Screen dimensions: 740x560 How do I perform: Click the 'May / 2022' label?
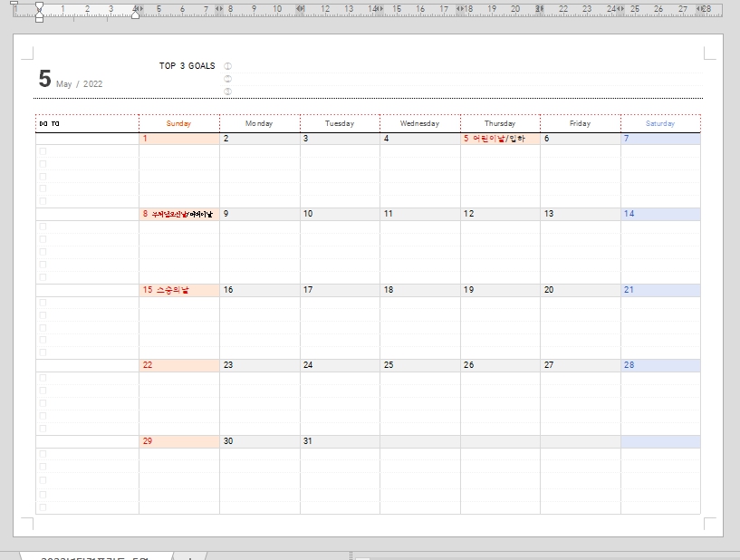click(80, 84)
